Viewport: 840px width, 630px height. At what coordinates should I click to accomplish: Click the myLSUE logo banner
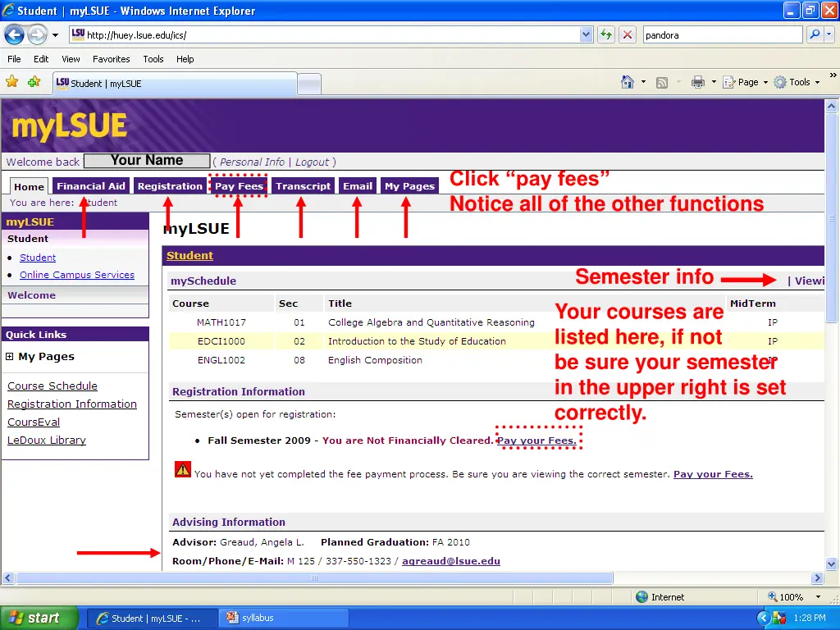pos(69,126)
